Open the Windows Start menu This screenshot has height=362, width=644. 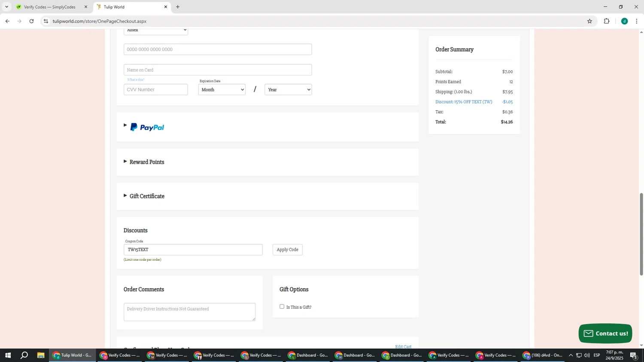click(x=8, y=355)
